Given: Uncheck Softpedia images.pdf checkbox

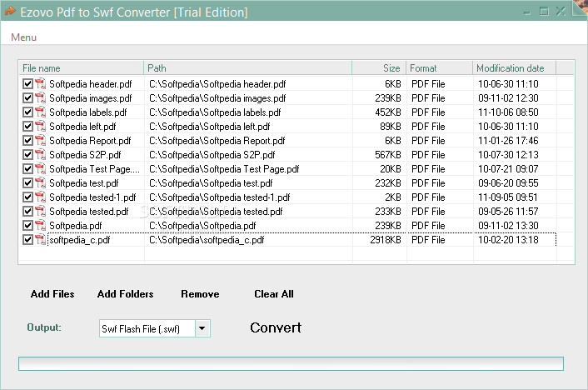Looking at the screenshot, I should coord(27,98).
